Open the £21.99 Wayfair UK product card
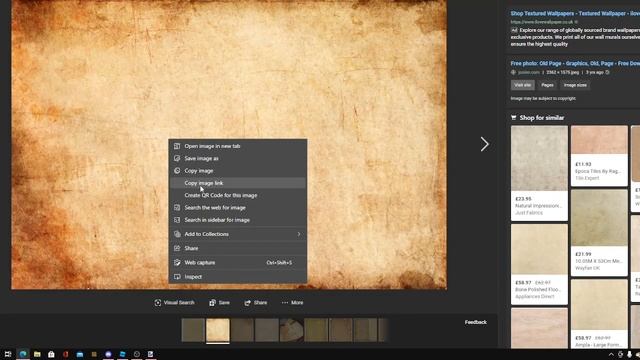The height and width of the screenshot is (360, 640). (599, 233)
